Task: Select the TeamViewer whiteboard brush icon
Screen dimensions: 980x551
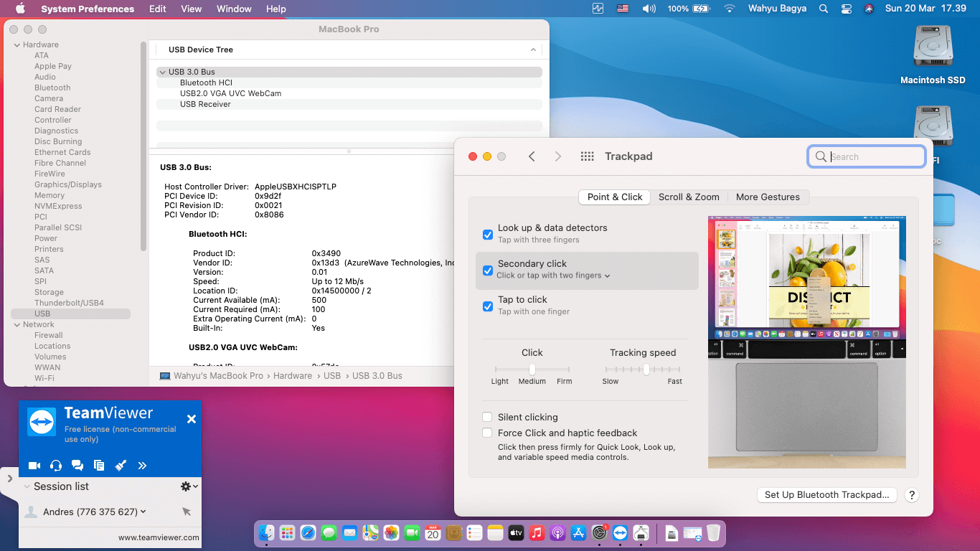Action: [x=121, y=466]
